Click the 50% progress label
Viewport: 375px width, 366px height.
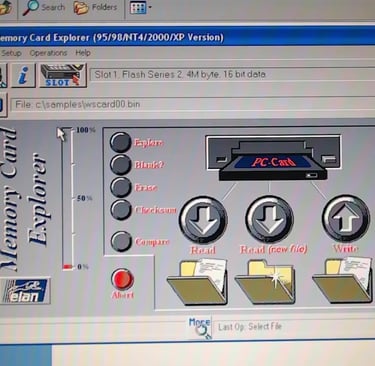[x=84, y=198]
